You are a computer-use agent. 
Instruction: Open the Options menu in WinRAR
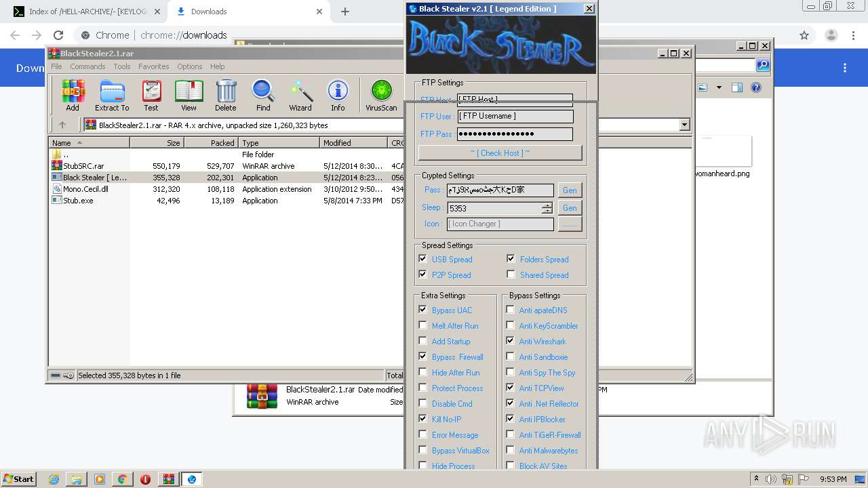[190, 66]
